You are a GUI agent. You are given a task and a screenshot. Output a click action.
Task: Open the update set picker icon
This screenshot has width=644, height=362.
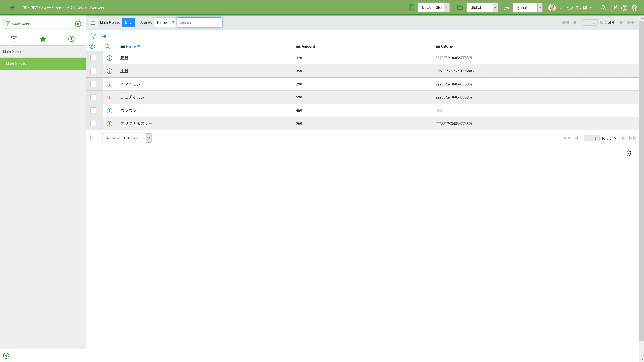coord(411,7)
